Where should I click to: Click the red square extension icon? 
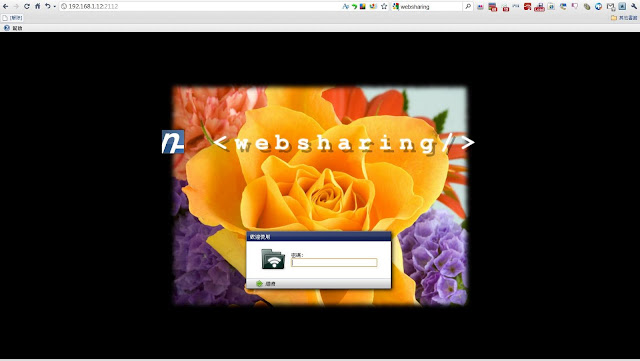(x=527, y=7)
